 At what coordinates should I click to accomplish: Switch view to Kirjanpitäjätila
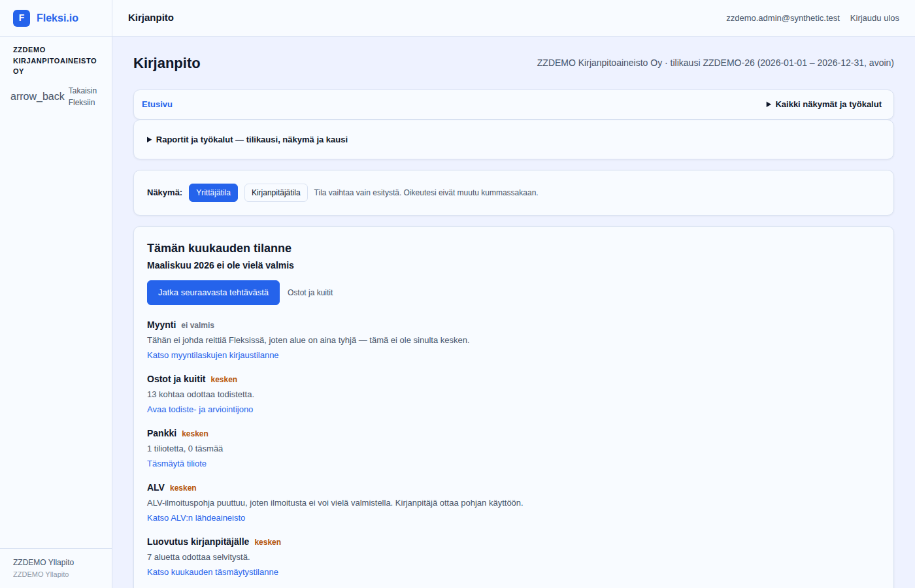point(276,193)
